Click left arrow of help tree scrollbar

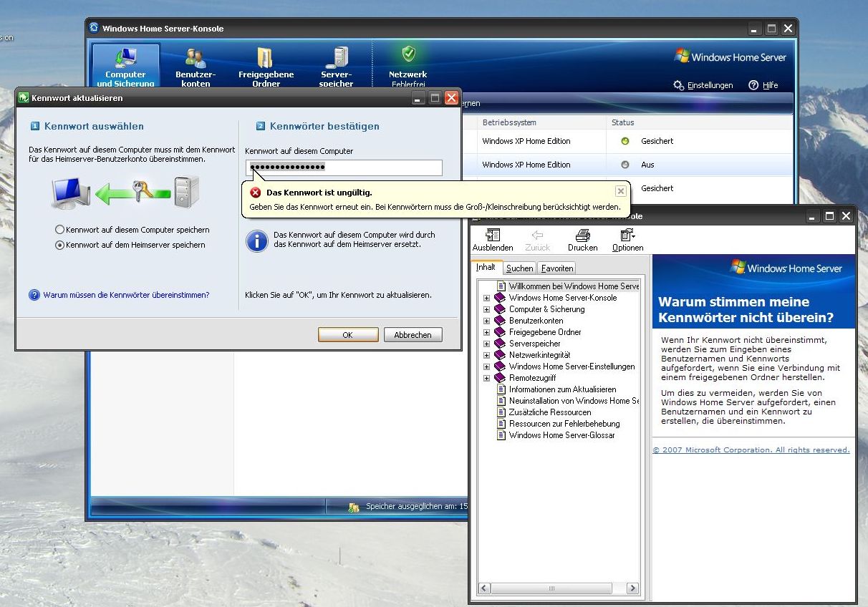(484, 588)
